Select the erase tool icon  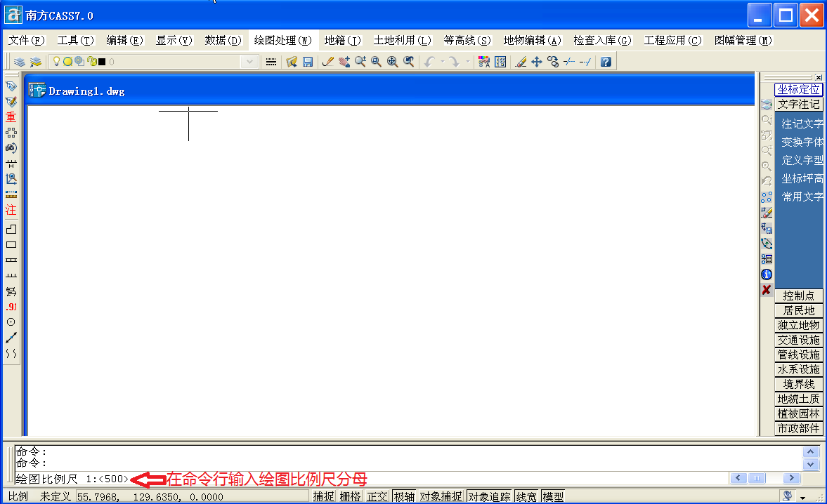point(521,62)
